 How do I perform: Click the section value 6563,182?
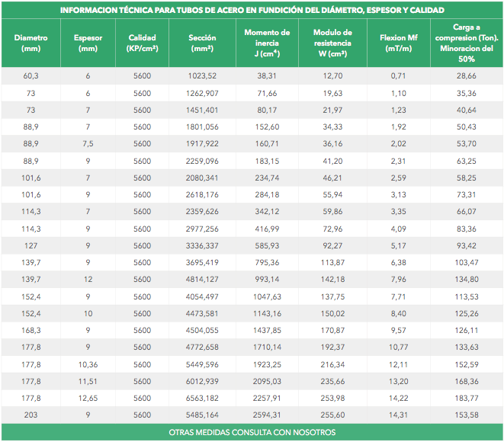click(x=202, y=397)
